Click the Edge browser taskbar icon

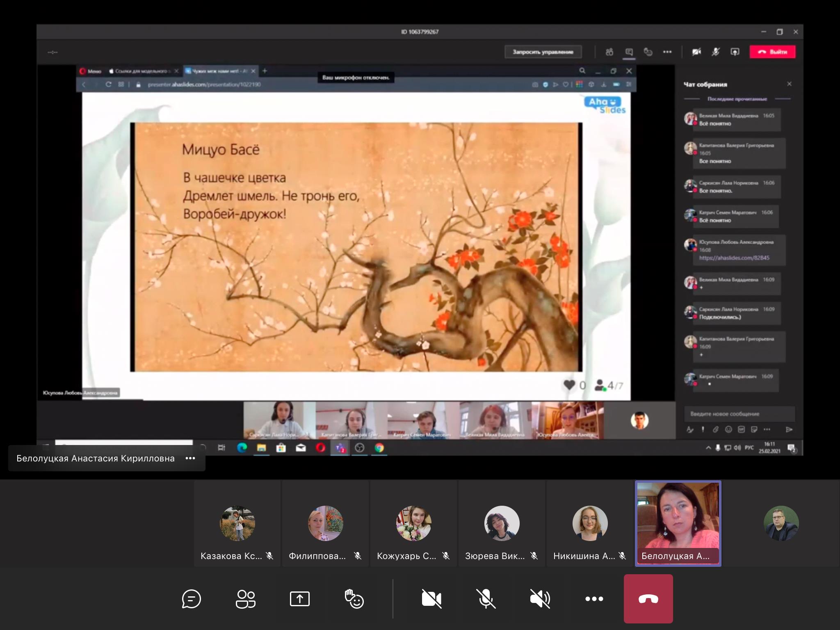[242, 448]
